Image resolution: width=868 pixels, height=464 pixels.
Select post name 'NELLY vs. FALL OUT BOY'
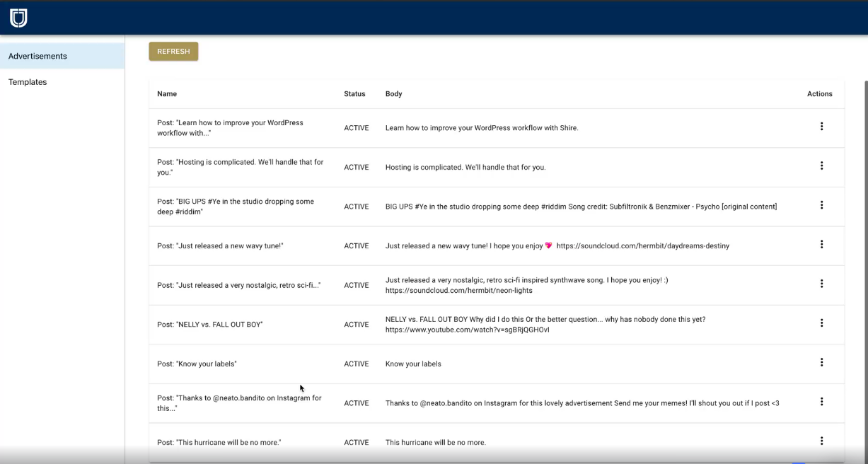pyautogui.click(x=210, y=325)
